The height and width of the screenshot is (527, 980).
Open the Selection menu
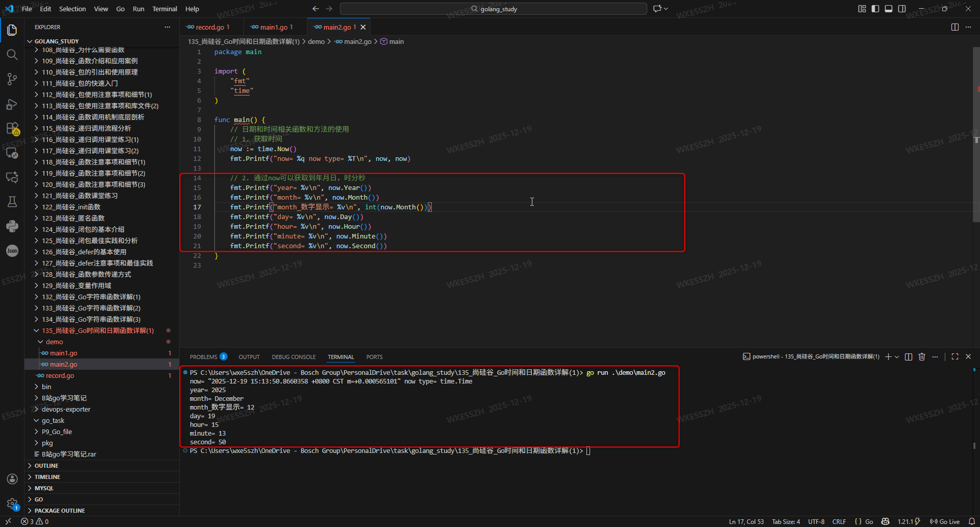(72, 9)
